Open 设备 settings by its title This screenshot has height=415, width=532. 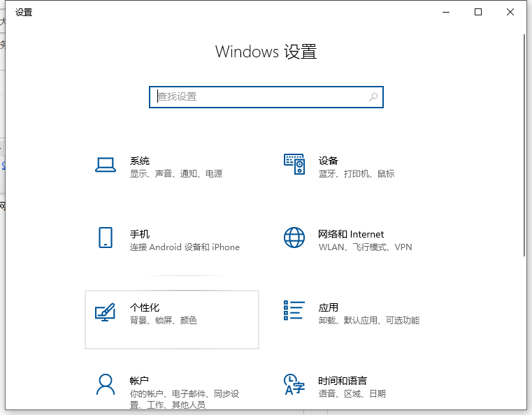329,161
